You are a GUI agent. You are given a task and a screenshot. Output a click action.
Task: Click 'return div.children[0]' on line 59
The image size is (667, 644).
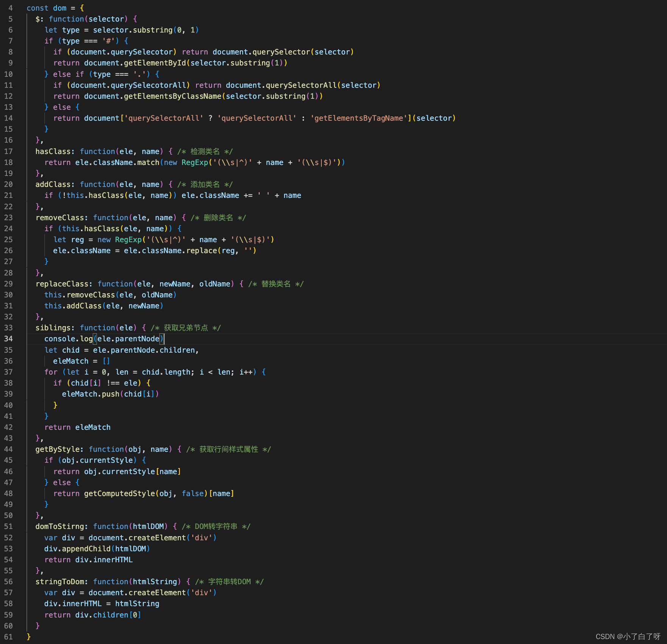pyautogui.click(x=93, y=615)
